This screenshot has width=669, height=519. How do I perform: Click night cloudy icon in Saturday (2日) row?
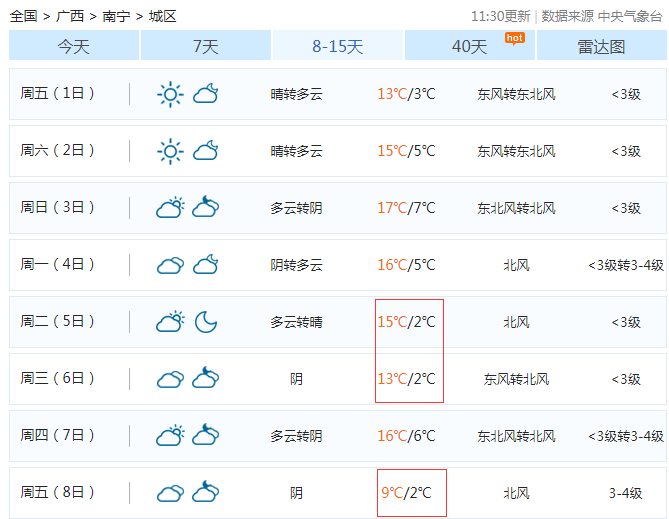tap(206, 151)
